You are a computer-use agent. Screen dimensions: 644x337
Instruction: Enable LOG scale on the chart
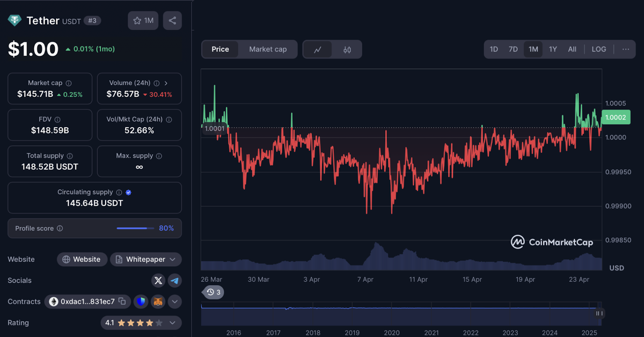[598, 49]
